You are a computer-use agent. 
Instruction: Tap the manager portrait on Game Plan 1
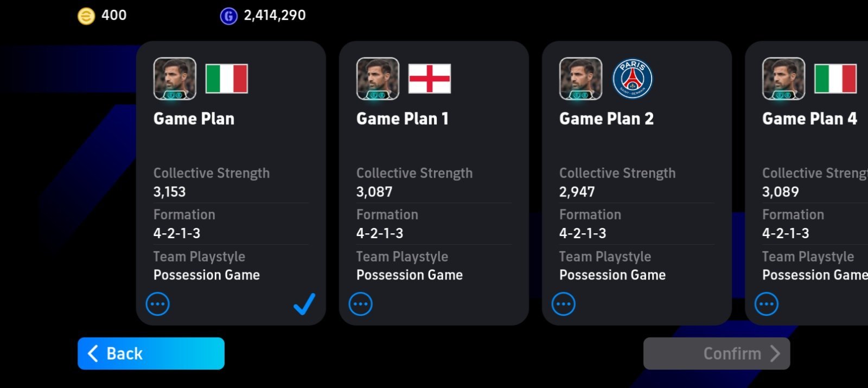(x=378, y=79)
